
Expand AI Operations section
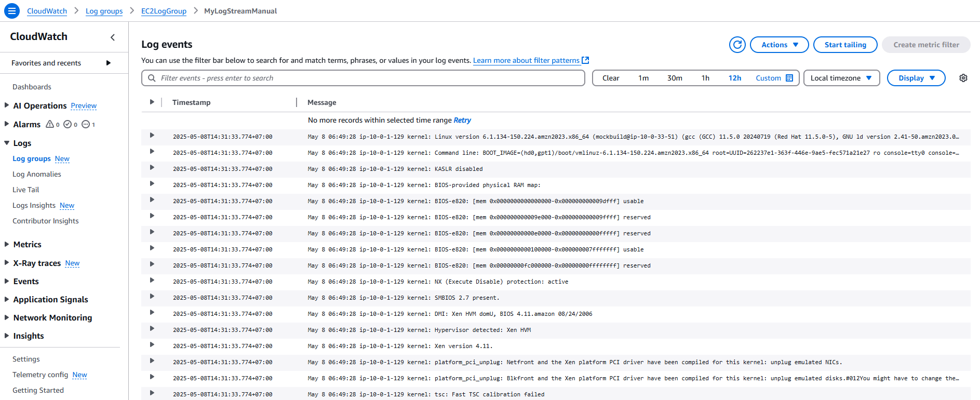(7, 105)
